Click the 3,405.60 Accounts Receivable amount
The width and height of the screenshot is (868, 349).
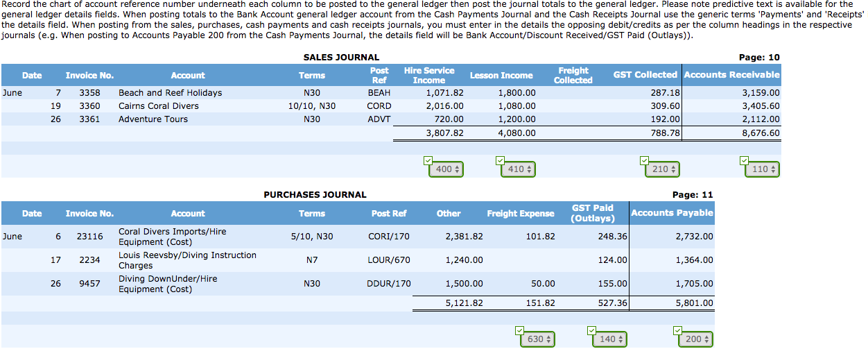click(761, 106)
